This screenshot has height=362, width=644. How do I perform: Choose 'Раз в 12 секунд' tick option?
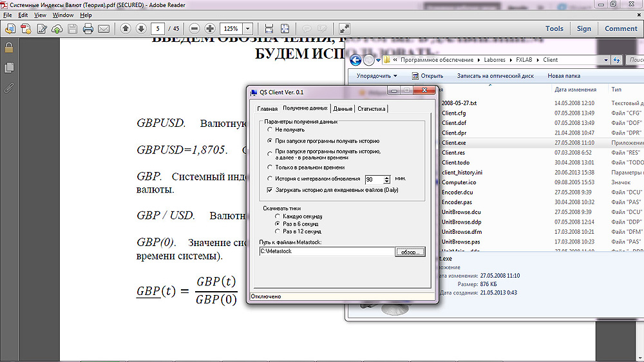pyautogui.click(x=278, y=231)
